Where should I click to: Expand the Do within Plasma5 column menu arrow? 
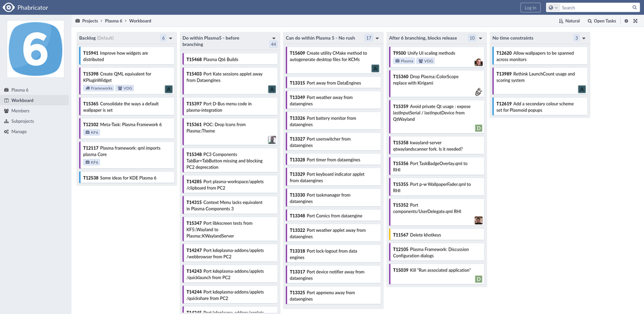tap(274, 38)
